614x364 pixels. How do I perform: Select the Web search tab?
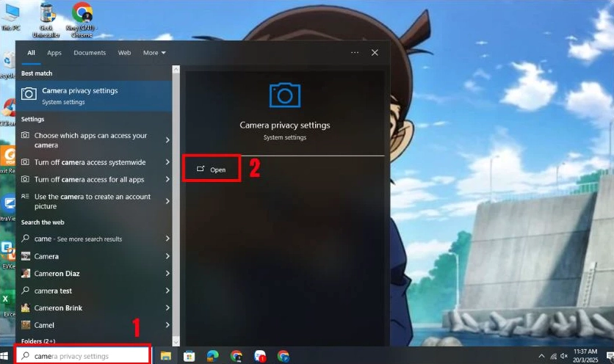(125, 53)
